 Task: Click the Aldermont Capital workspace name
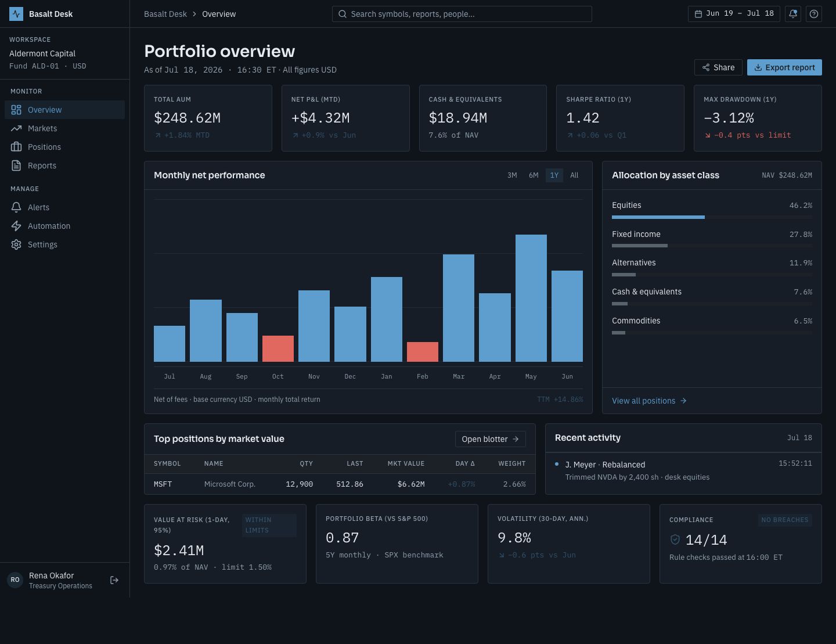click(x=42, y=53)
